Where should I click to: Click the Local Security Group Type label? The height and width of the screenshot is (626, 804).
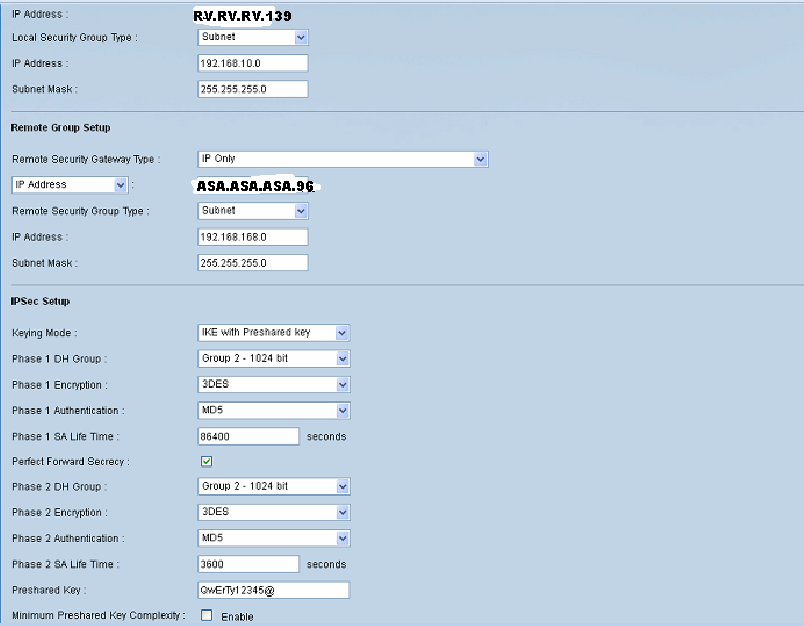click(x=75, y=37)
